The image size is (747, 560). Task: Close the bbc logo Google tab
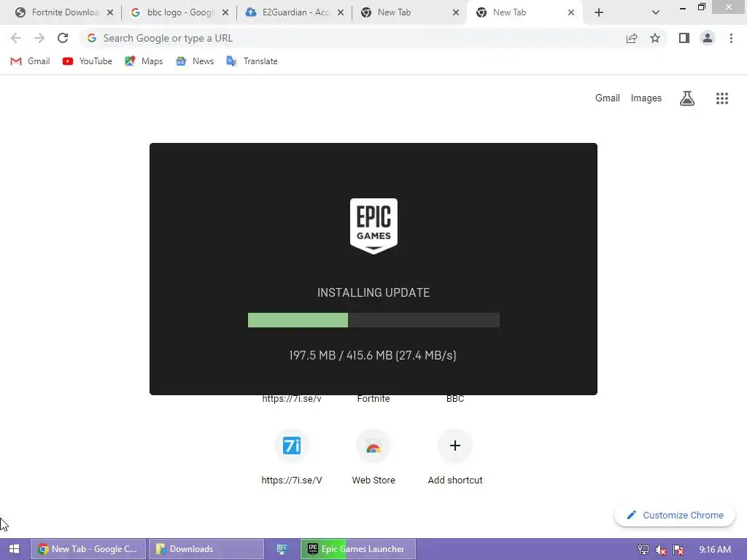[225, 13]
